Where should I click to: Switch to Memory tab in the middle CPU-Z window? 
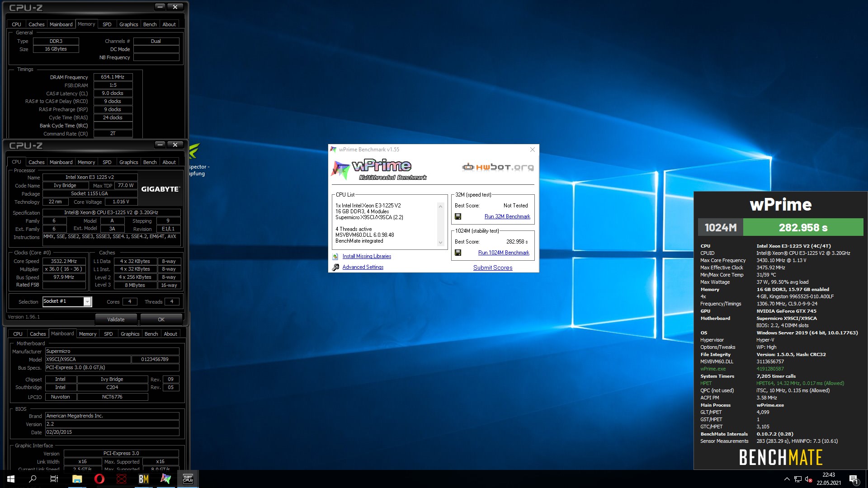(x=86, y=162)
